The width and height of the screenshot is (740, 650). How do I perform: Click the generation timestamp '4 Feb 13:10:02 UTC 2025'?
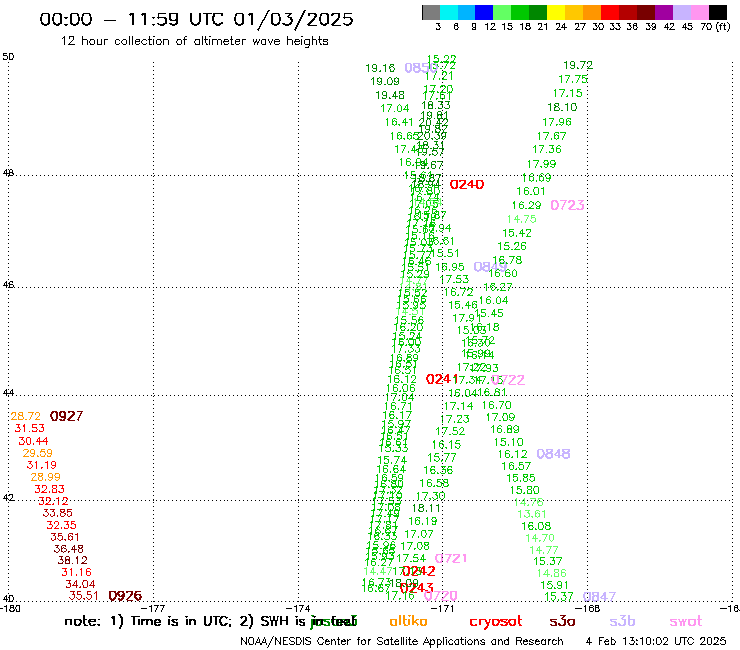(656, 641)
